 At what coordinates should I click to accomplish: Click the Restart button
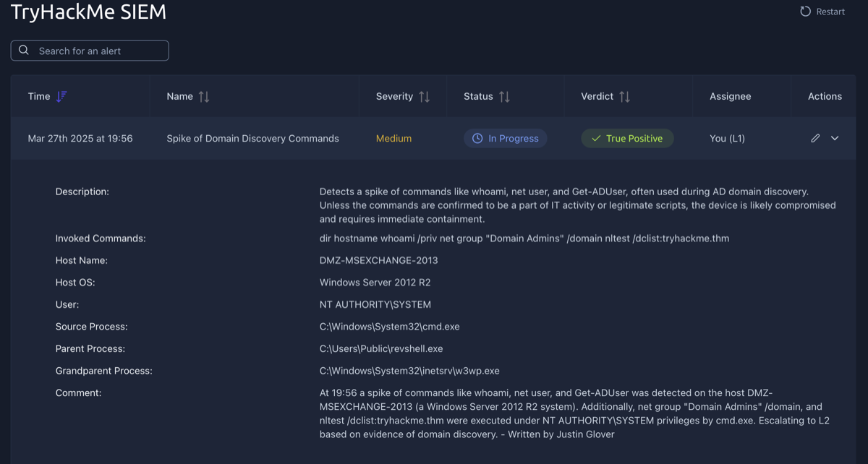pos(822,11)
